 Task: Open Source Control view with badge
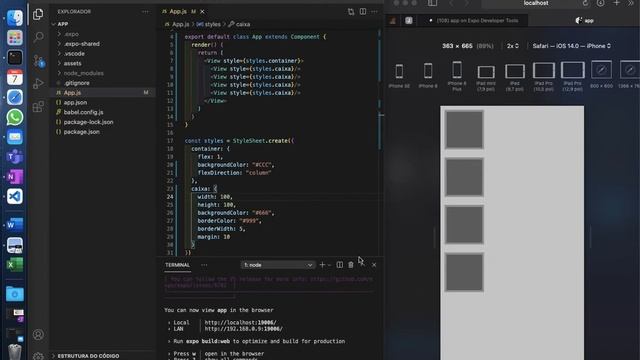point(39,61)
